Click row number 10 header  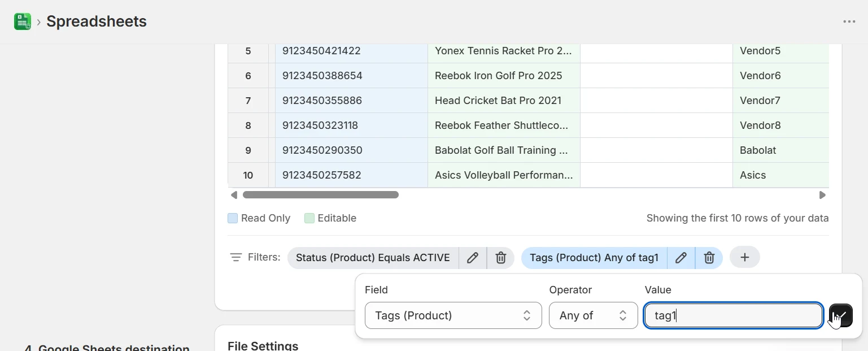point(248,175)
